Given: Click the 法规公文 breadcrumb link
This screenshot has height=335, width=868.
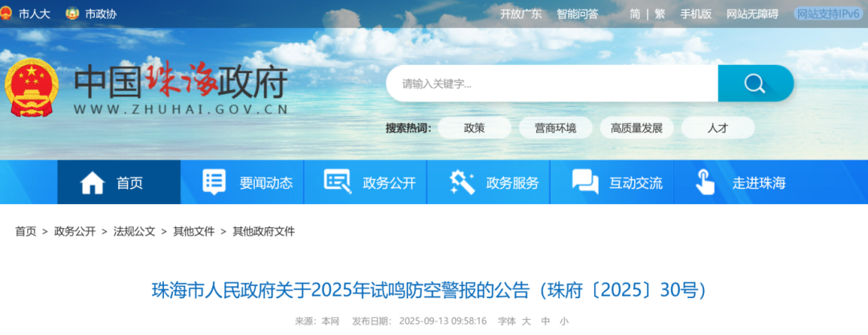Looking at the screenshot, I should click(134, 231).
